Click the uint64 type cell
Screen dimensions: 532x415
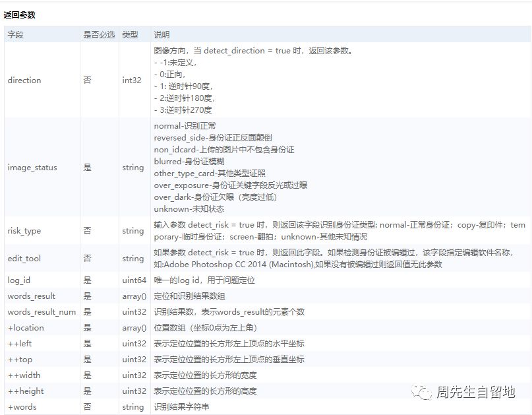tap(134, 280)
